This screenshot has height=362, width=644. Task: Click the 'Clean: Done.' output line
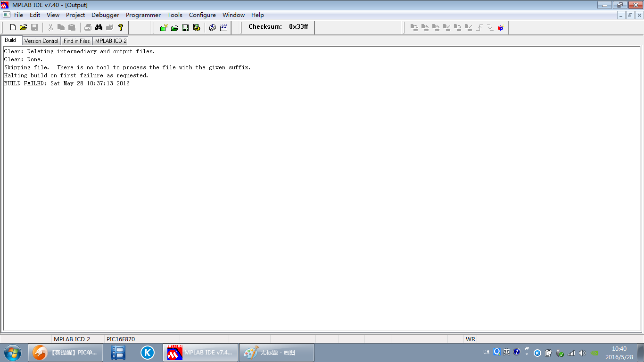[24, 59]
